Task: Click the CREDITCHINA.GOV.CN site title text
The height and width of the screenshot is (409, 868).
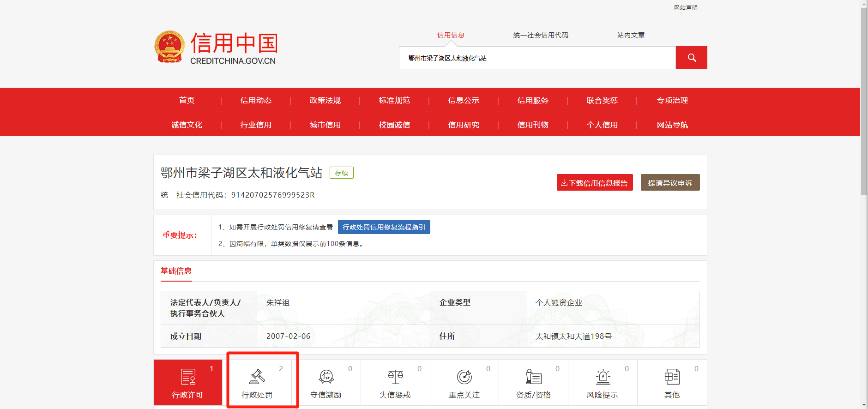Action: tap(233, 61)
